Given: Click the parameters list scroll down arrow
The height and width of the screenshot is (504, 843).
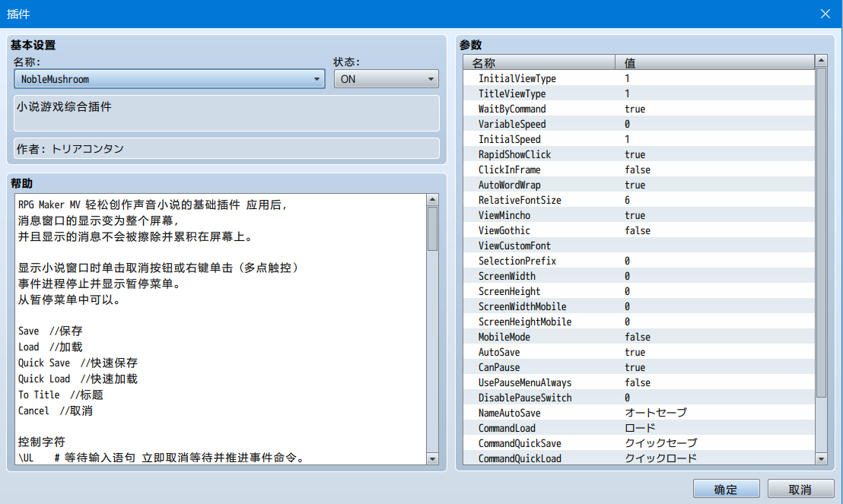Looking at the screenshot, I should coord(821,459).
